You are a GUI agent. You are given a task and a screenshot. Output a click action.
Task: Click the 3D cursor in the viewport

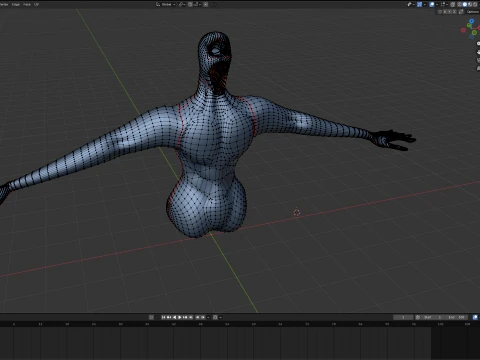(x=297, y=212)
